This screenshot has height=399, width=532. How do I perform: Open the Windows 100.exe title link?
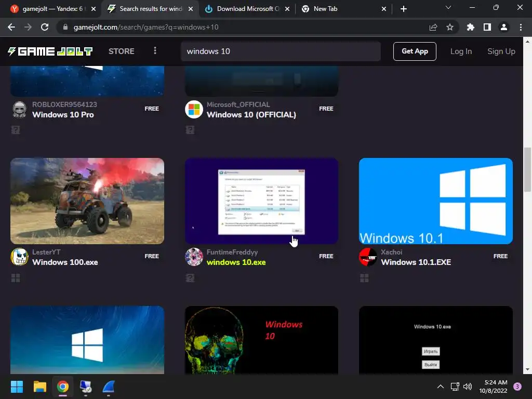65,262
